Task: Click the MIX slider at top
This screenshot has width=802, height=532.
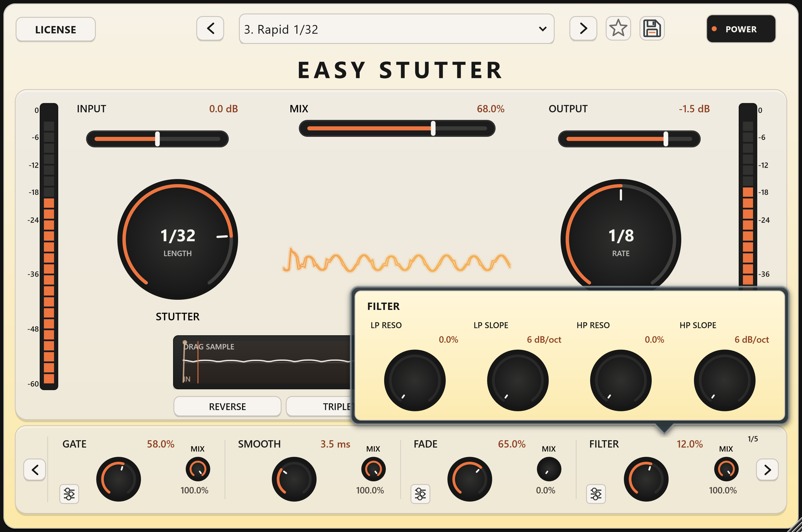Action: [397, 128]
